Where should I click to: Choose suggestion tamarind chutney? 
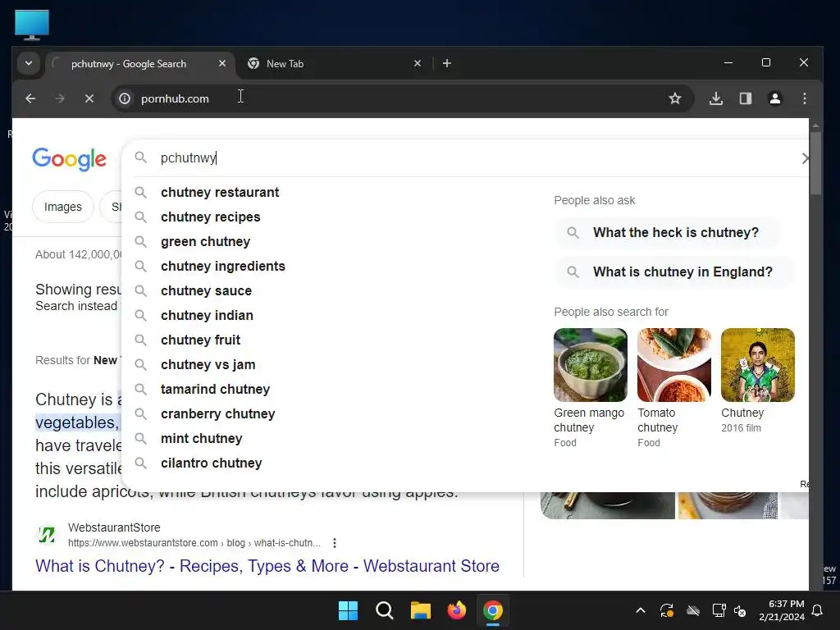[216, 390]
